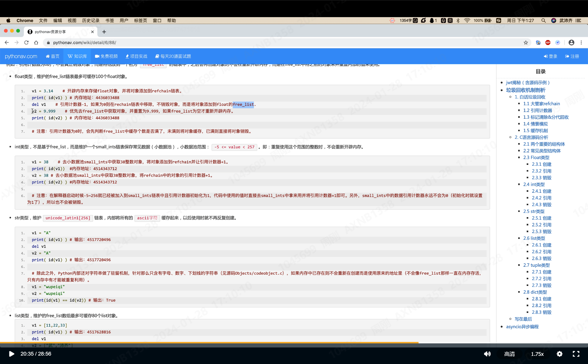Viewport: 588px width, 364px height.
Task: Open the browser home page
Action: tap(36, 42)
